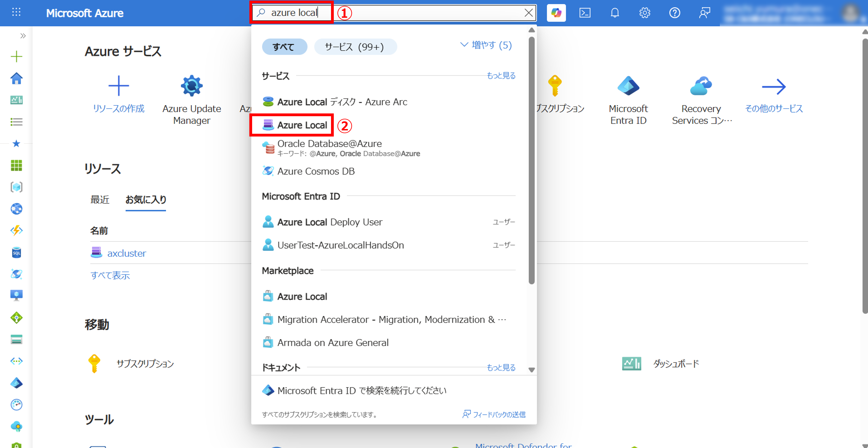Open Entra ID pyramid icon in sidebar
Viewport: 868px width, 448px height.
[x=16, y=383]
